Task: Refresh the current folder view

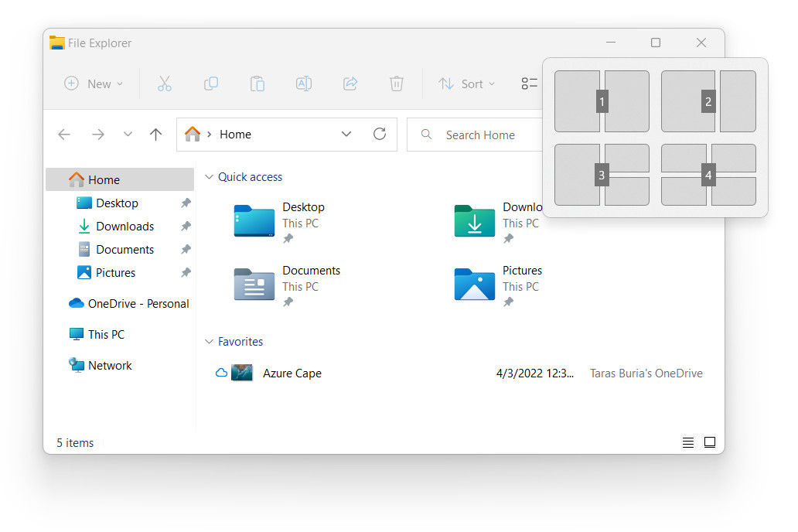Action: [x=380, y=134]
